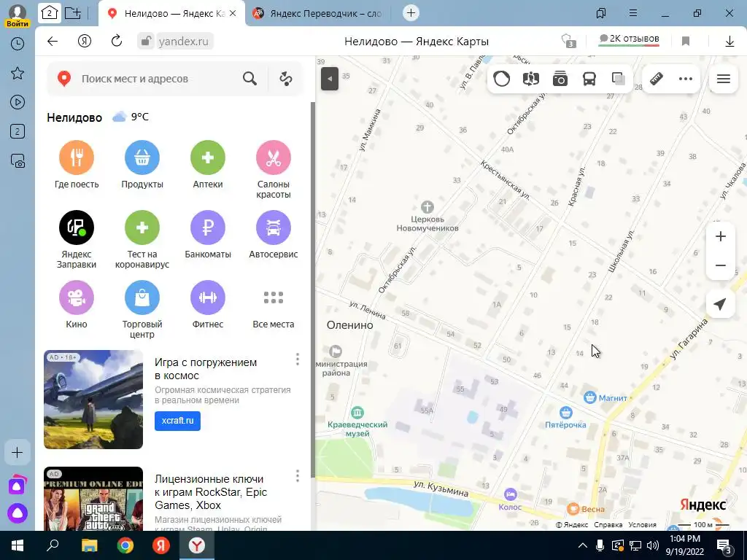Viewport: 747px width, 560px height.
Task: Open more tools three-dots menu on map
Action: click(686, 79)
